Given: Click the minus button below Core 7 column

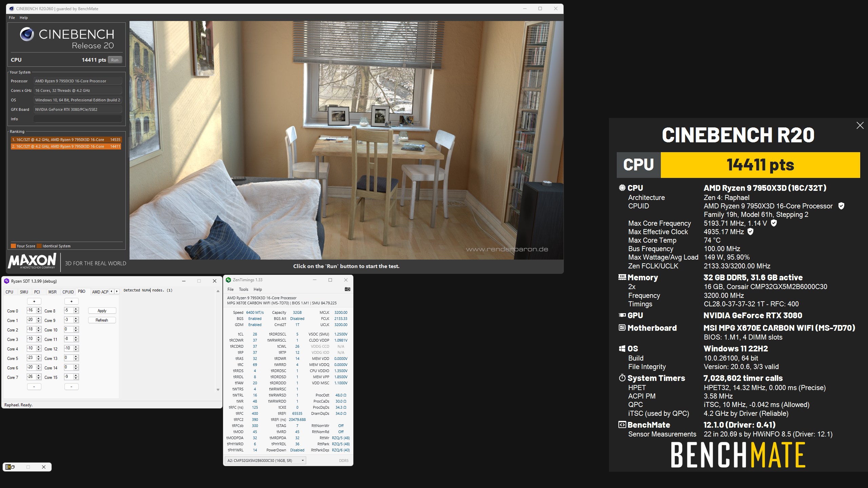Looking at the screenshot, I should click(34, 387).
